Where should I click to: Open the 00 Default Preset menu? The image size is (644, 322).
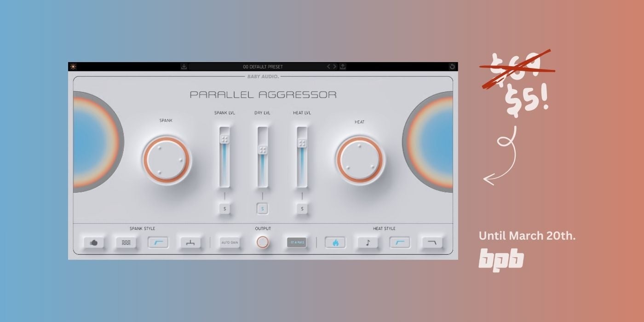point(263,67)
